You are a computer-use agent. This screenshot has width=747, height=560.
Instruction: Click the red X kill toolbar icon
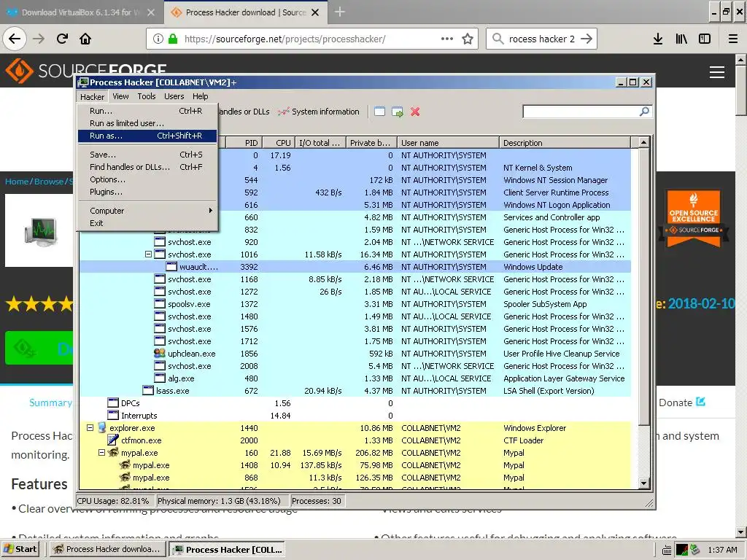click(415, 112)
